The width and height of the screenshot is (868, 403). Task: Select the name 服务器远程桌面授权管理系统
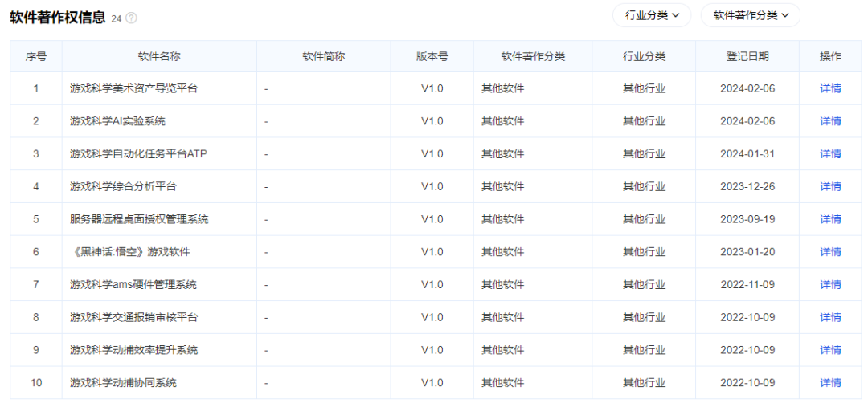139,219
